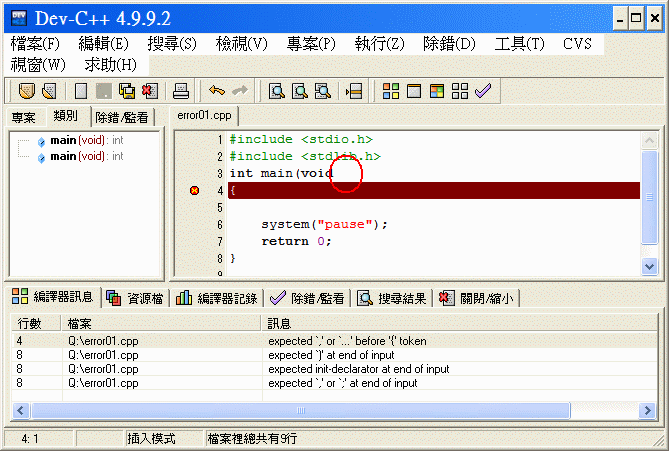Screen dimensions: 669x451
Task: Select error "expected ',' or '...' before '{' token"
Action: (x=334, y=341)
